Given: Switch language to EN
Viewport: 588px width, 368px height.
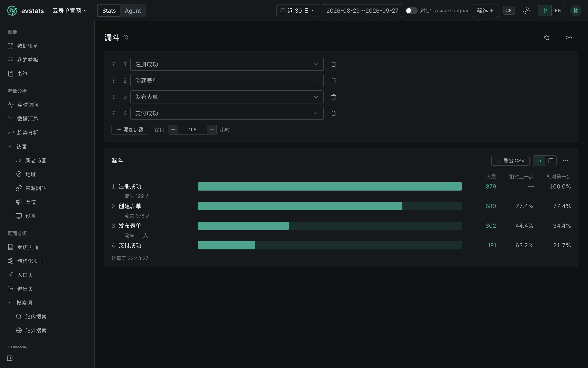Looking at the screenshot, I should [x=558, y=11].
